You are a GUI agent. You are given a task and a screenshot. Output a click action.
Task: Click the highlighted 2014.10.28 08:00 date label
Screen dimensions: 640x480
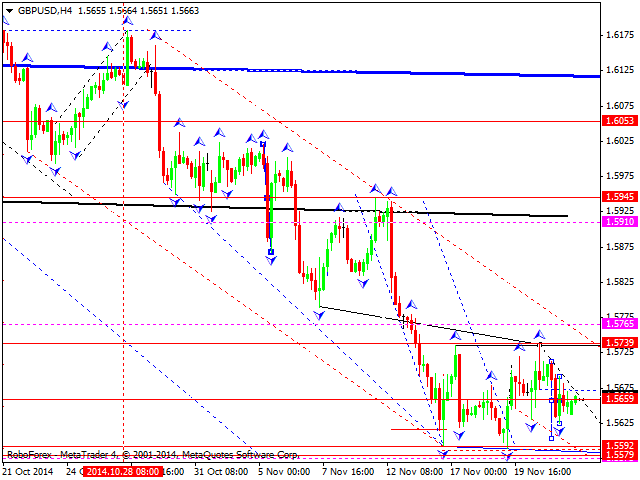123,470
